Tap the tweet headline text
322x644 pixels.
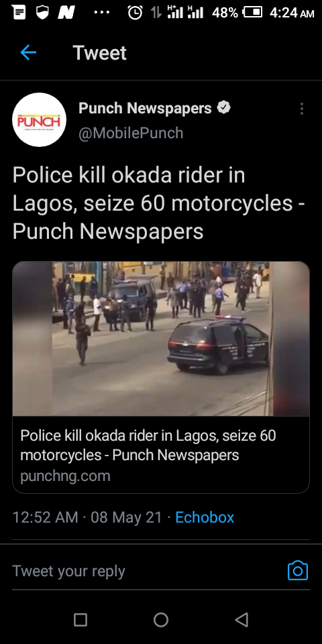pyautogui.click(x=159, y=203)
